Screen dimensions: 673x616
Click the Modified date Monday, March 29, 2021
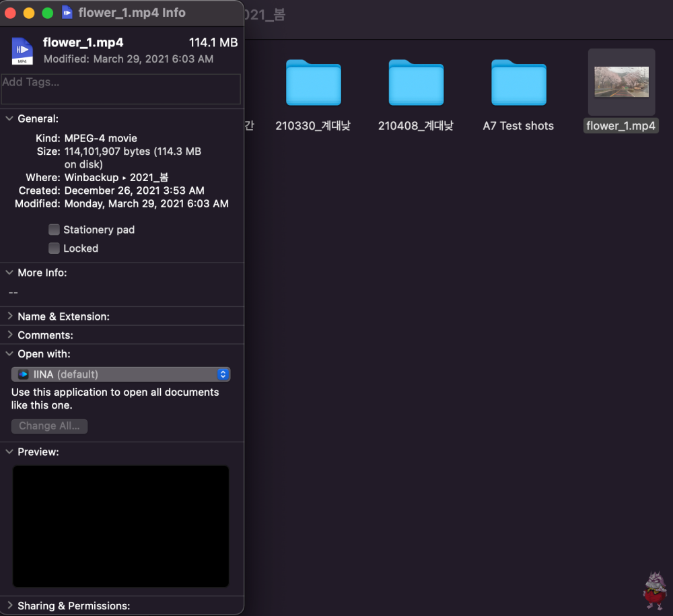point(146,203)
